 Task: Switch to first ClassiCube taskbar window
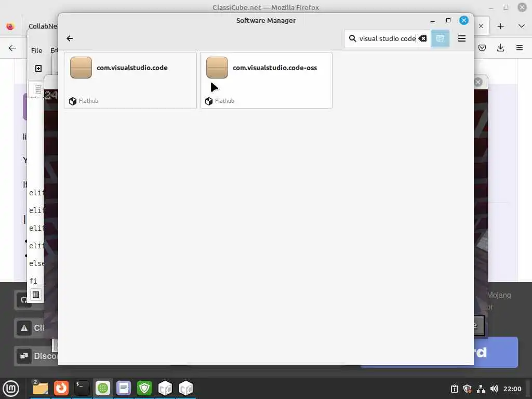[x=165, y=388]
